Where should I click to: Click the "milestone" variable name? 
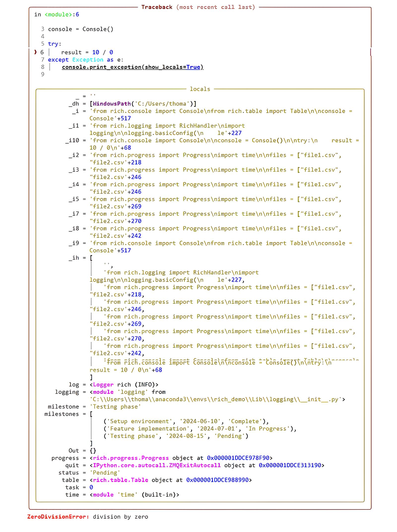(64, 407)
